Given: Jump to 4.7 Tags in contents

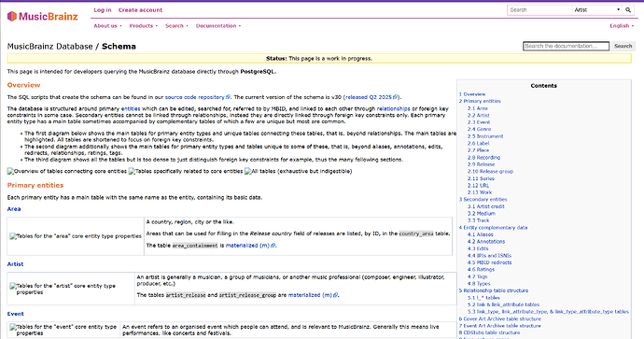Looking at the screenshot, I should coord(478,277).
